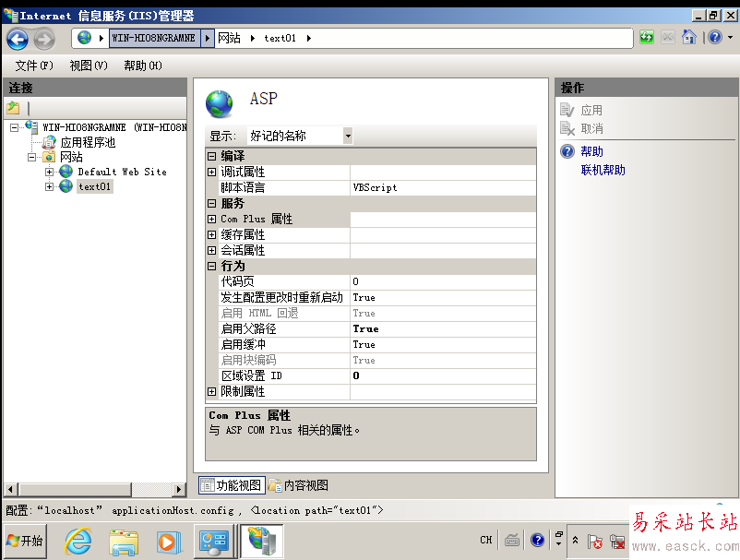The height and width of the screenshot is (560, 740).
Task: Select text01 site in tree
Action: tap(94, 187)
